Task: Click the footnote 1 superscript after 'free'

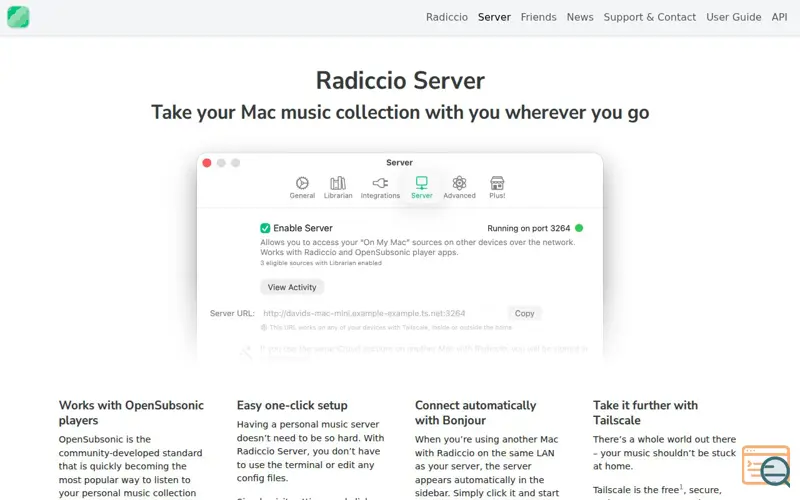Action: pyautogui.click(x=681, y=487)
